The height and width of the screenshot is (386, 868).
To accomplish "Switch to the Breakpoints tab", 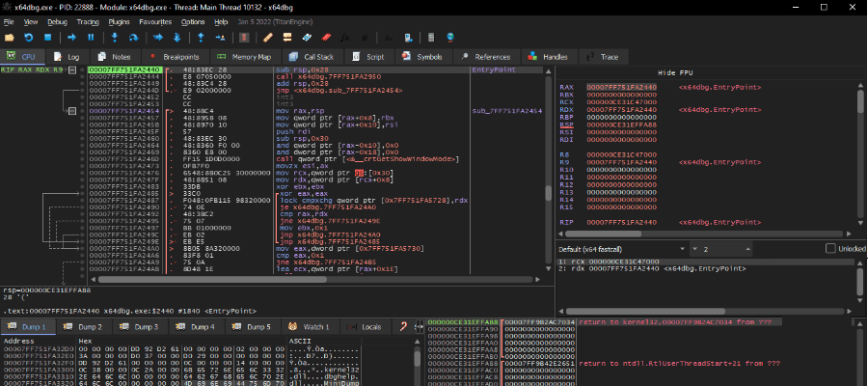I will point(176,57).
